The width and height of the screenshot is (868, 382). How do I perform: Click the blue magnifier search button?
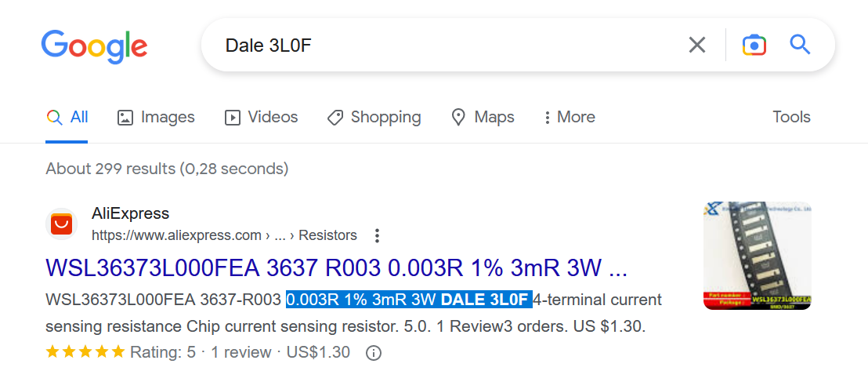pyautogui.click(x=800, y=45)
